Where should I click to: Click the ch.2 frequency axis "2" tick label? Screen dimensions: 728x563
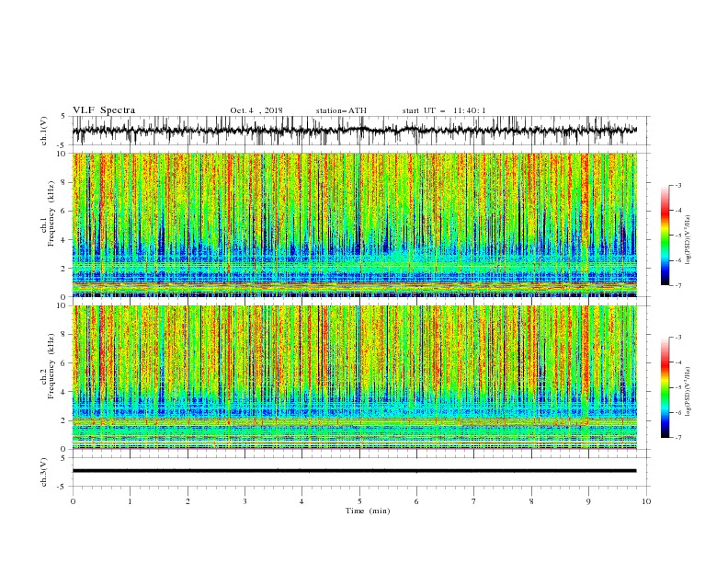pos(64,420)
